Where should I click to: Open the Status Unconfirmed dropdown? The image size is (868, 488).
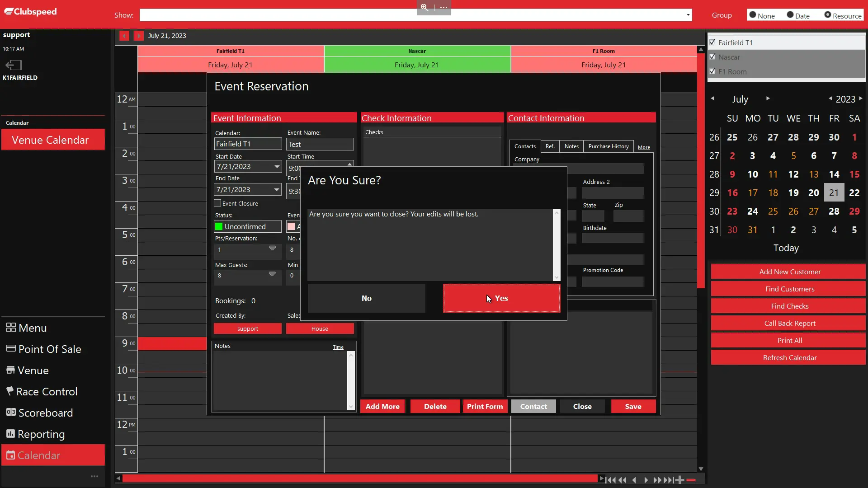pos(248,226)
